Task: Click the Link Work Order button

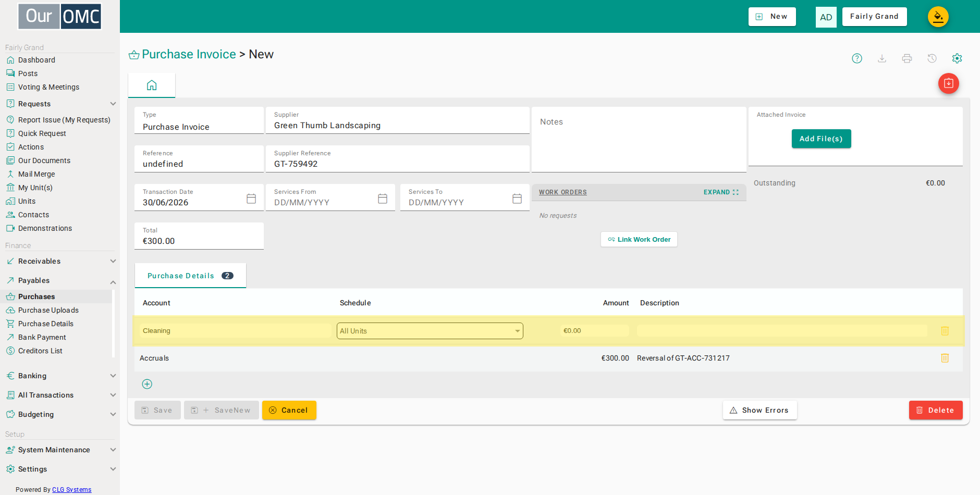Action: 639,240
